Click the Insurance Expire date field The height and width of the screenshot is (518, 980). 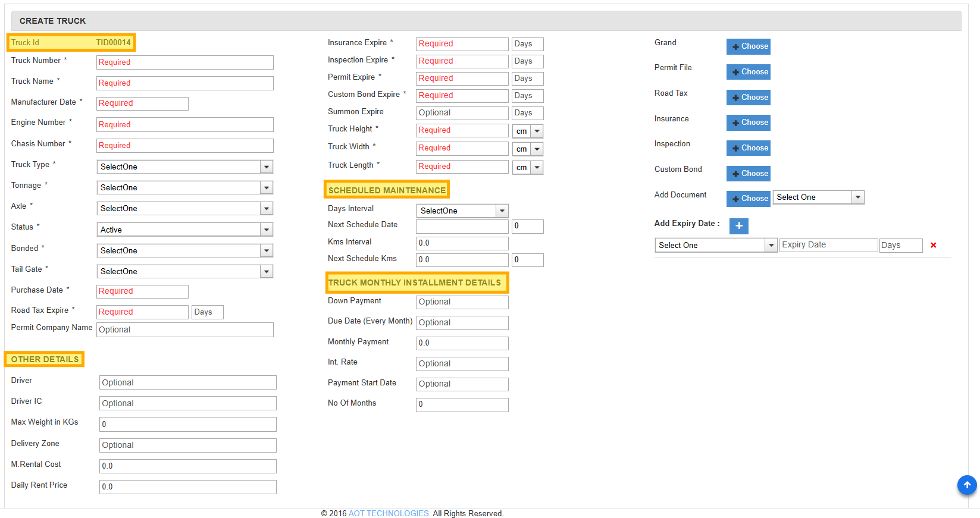[x=462, y=44]
